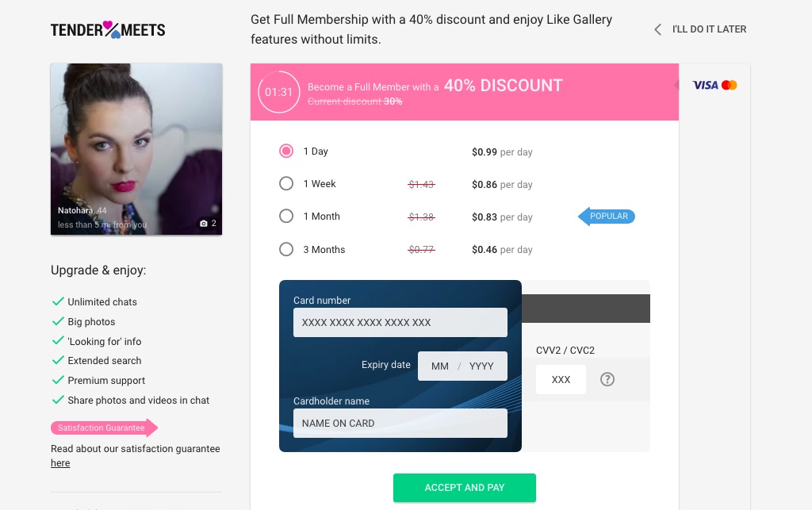This screenshot has height=510, width=812.
Task: Open the satisfaction guarantee 'here' link
Action: pos(60,463)
